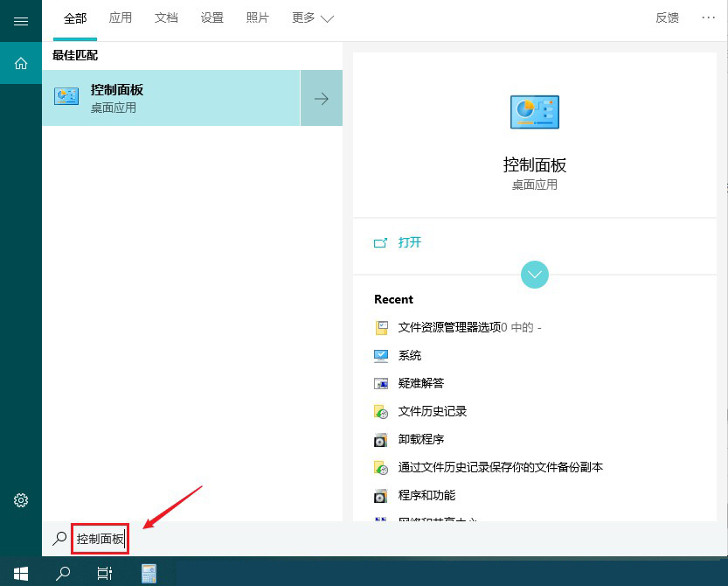Select the 设置 filter tab

point(211,18)
